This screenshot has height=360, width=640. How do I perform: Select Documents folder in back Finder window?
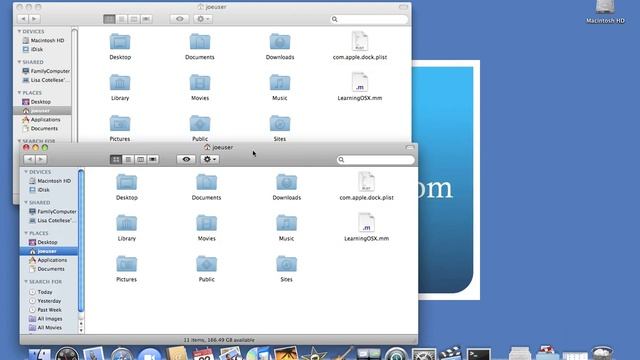[200, 42]
